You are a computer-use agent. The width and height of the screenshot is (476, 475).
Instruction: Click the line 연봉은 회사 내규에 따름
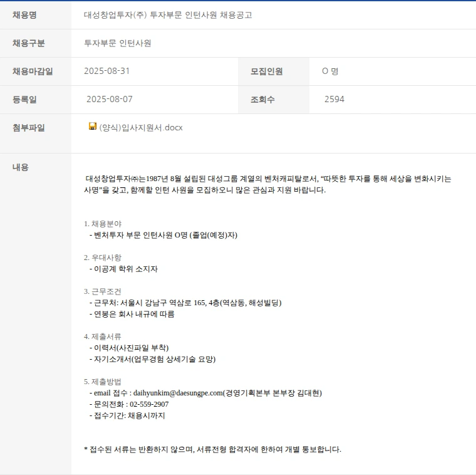pos(132,314)
